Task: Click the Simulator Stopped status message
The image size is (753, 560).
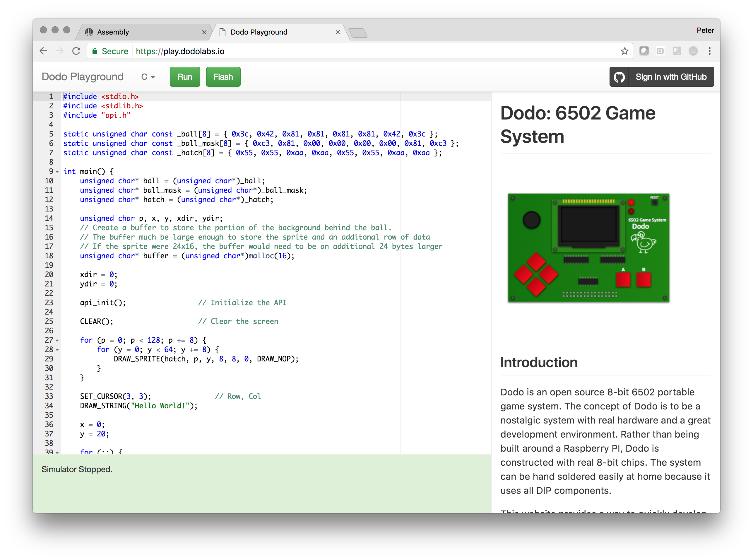Action: tap(77, 469)
